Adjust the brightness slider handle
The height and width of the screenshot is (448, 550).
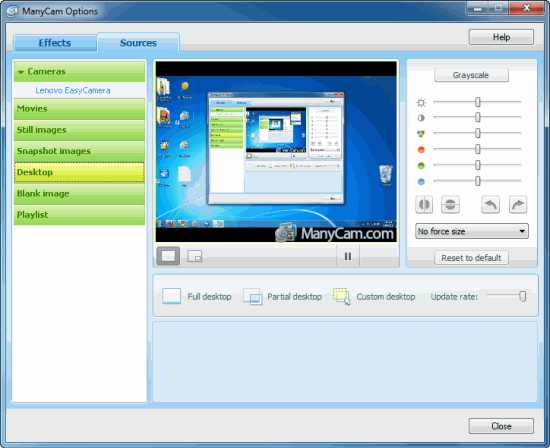(477, 102)
